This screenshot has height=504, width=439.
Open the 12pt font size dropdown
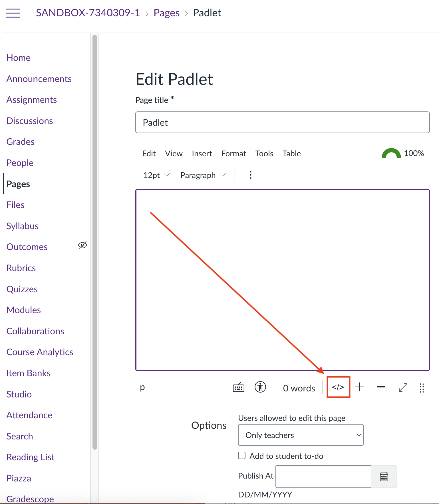(x=156, y=175)
